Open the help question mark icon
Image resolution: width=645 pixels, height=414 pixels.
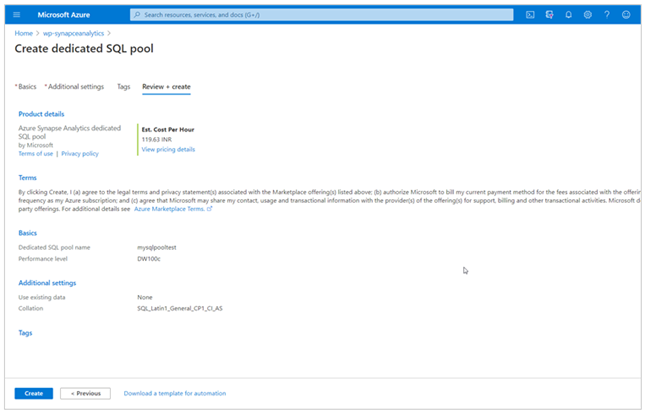click(x=607, y=15)
